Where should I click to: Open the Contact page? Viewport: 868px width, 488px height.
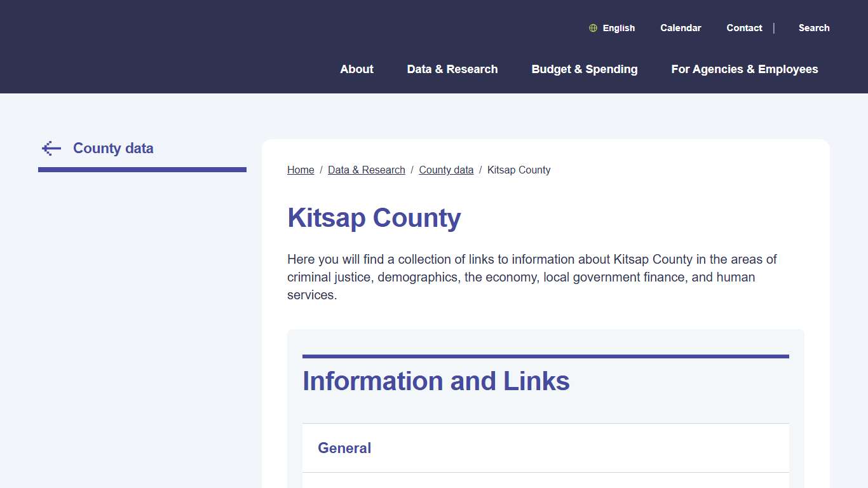[744, 28]
